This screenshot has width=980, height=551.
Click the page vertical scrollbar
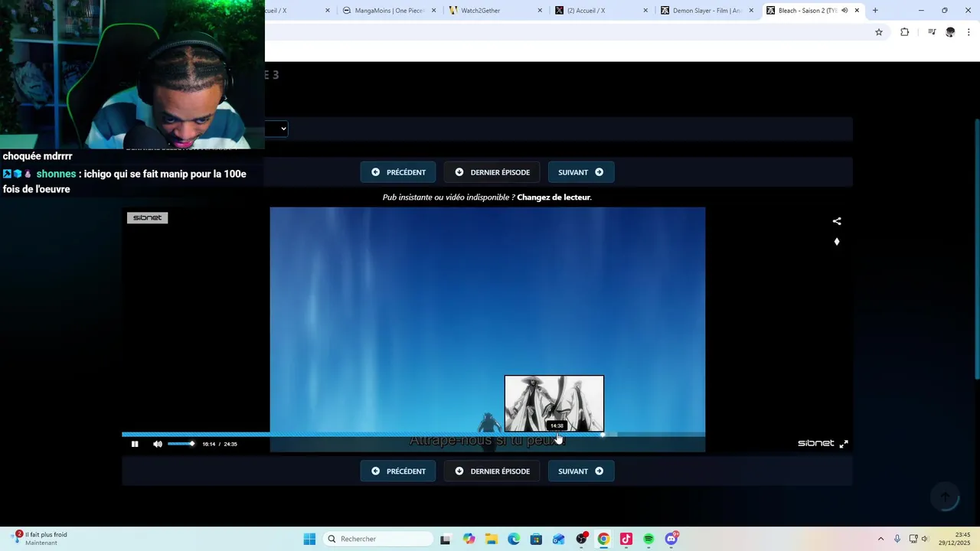pos(976,249)
